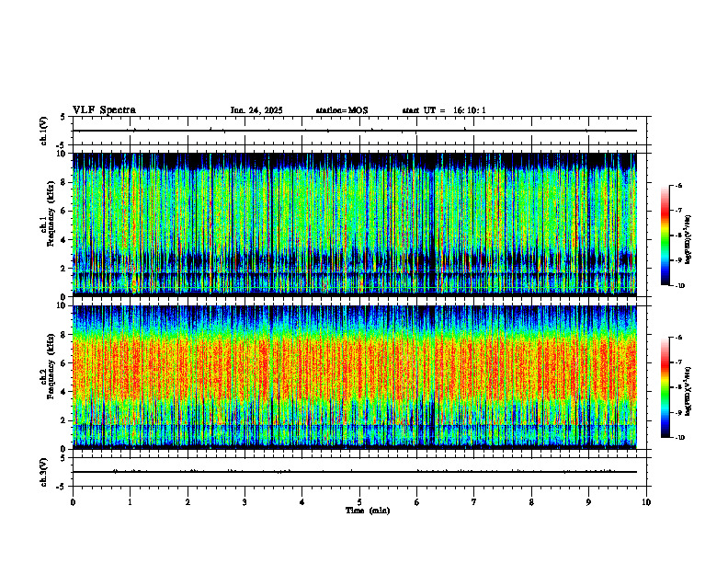Image resolution: width=728 pixels, height=563 pixels.
Task: Click the ch.2 colorbar log(PSD) unit label
Action: pos(688,391)
